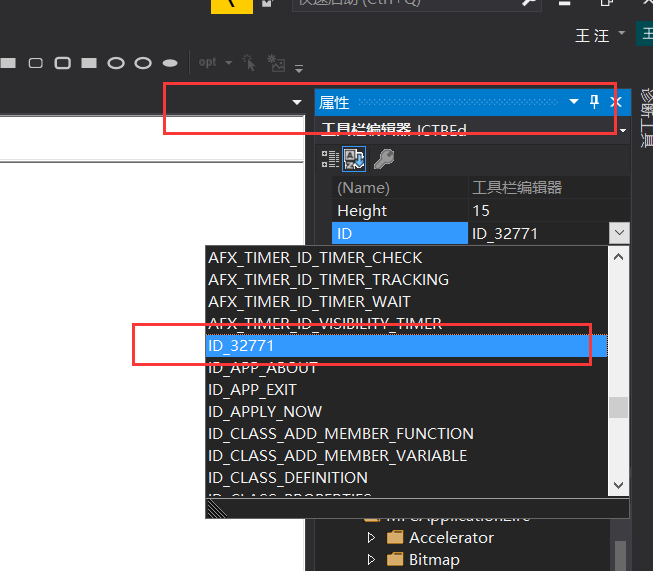The height and width of the screenshot is (571, 653).
Task: Click the ID list scroll up arrow
Action: [618, 257]
